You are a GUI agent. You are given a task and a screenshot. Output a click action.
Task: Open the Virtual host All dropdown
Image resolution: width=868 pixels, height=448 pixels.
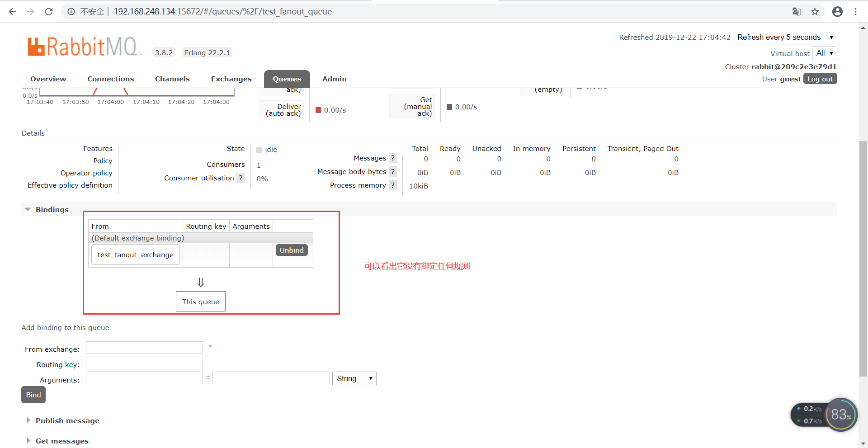[x=824, y=53]
